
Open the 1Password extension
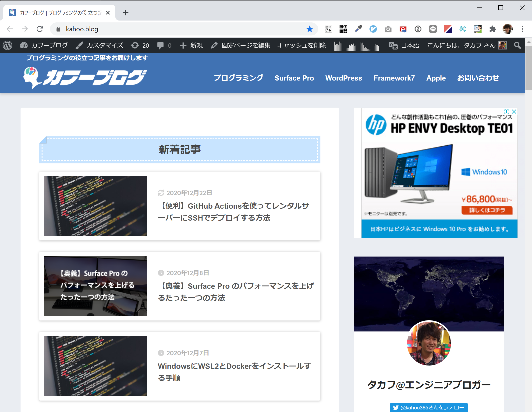coord(418,29)
